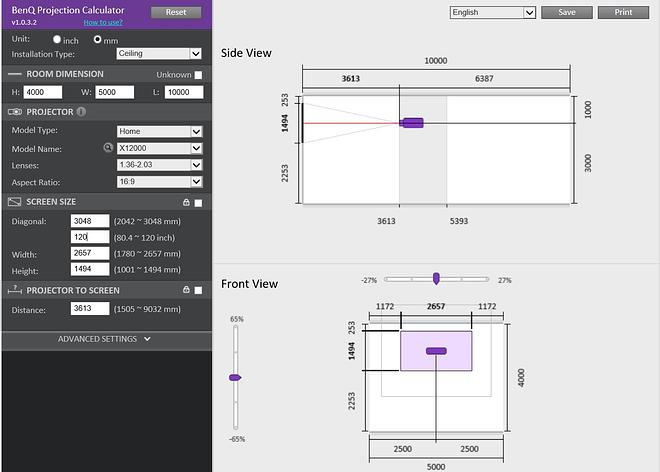Open the Installation Type dropdown
The height and width of the screenshot is (472, 660).
159,53
